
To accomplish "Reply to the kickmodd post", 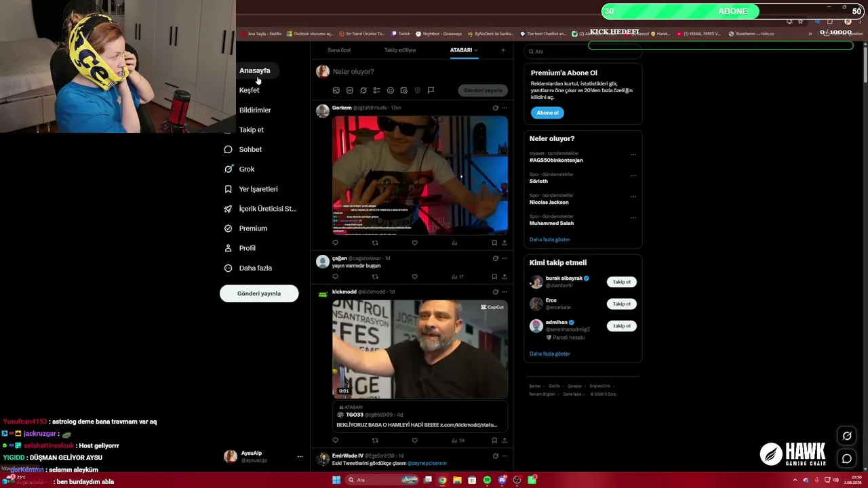I will pos(335,441).
